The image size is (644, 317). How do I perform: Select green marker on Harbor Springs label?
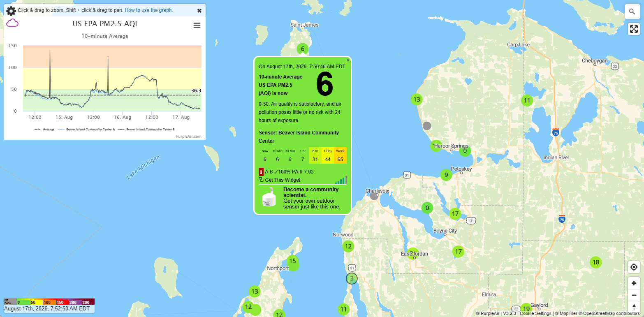[x=436, y=146]
